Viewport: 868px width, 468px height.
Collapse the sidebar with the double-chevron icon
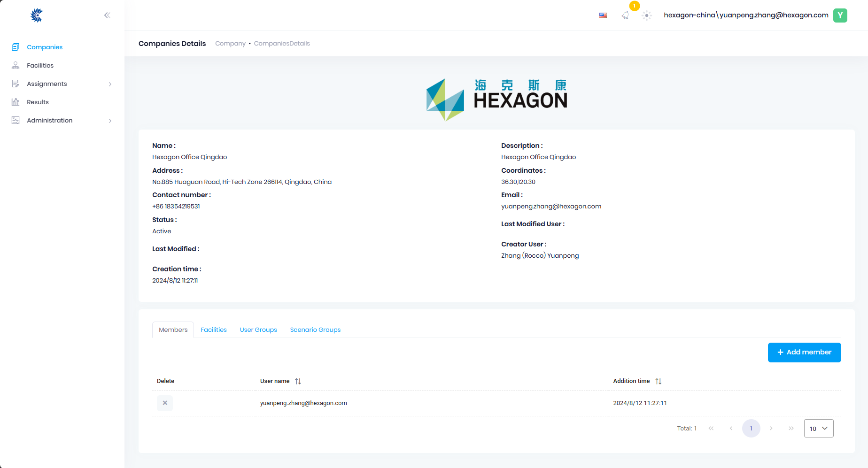tap(107, 15)
